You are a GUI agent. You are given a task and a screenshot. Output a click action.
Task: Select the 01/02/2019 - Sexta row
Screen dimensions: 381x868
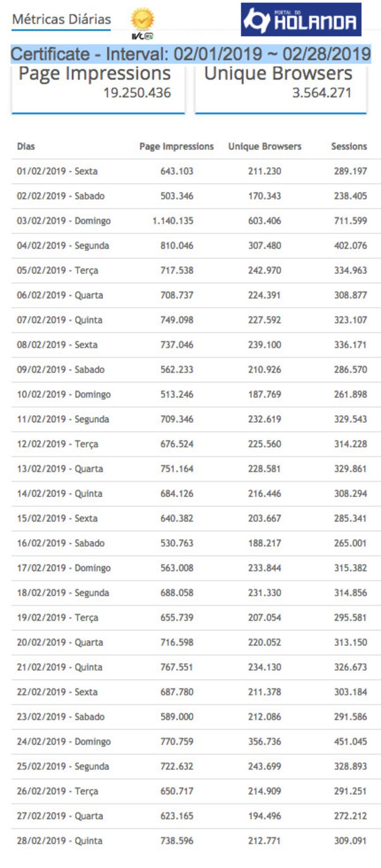click(x=57, y=171)
